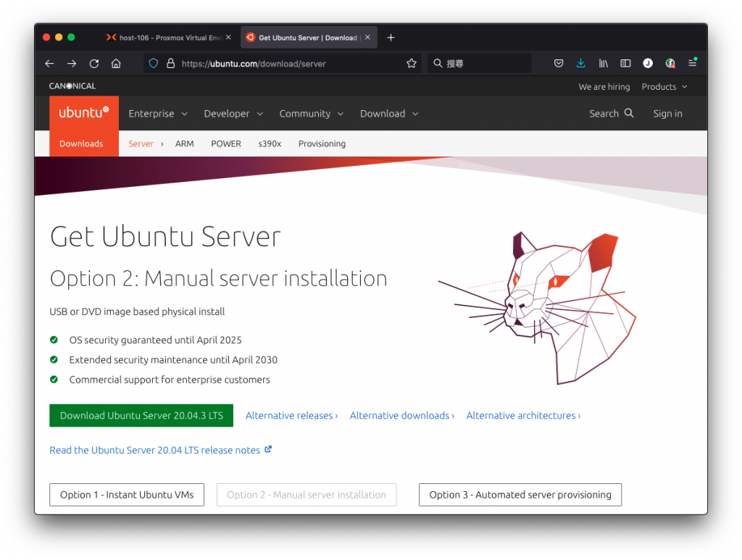The image size is (742, 560).
Task: Click the URL address bar
Action: [282, 63]
